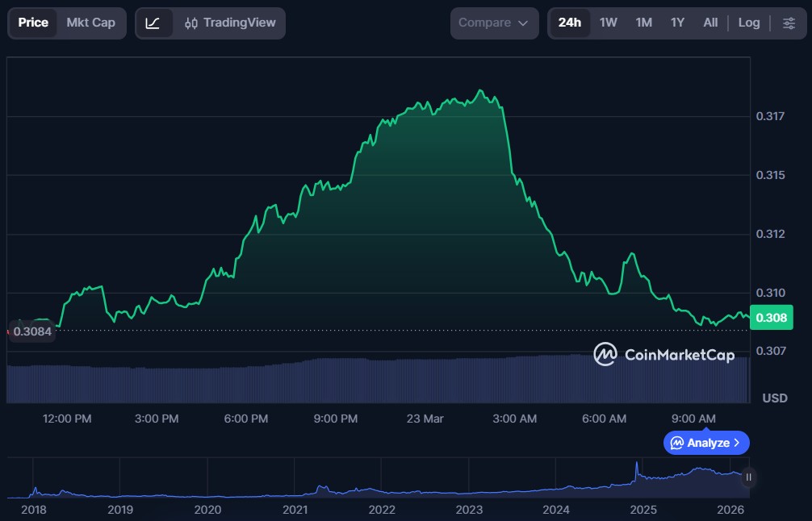This screenshot has height=521, width=812.
Task: Switch chart to Mkt Cap view
Action: click(x=90, y=23)
